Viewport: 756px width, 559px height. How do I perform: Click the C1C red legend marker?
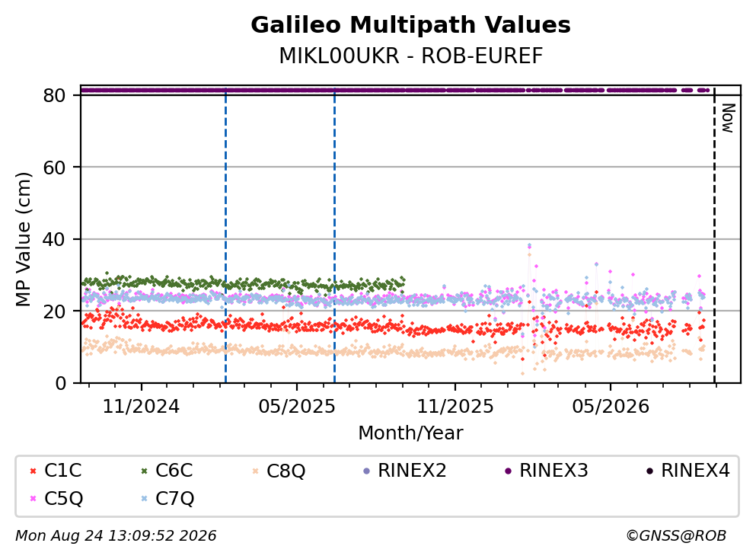(33, 471)
